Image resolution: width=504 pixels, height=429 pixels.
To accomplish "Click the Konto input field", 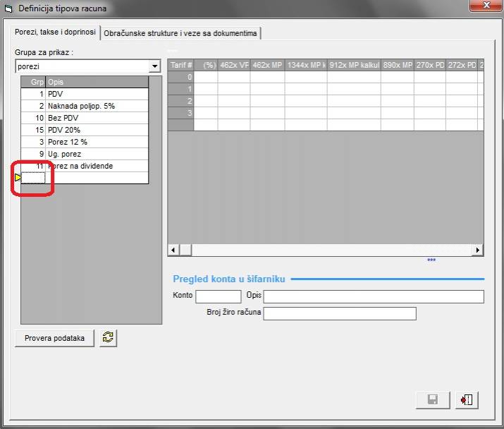I will pyautogui.click(x=218, y=296).
